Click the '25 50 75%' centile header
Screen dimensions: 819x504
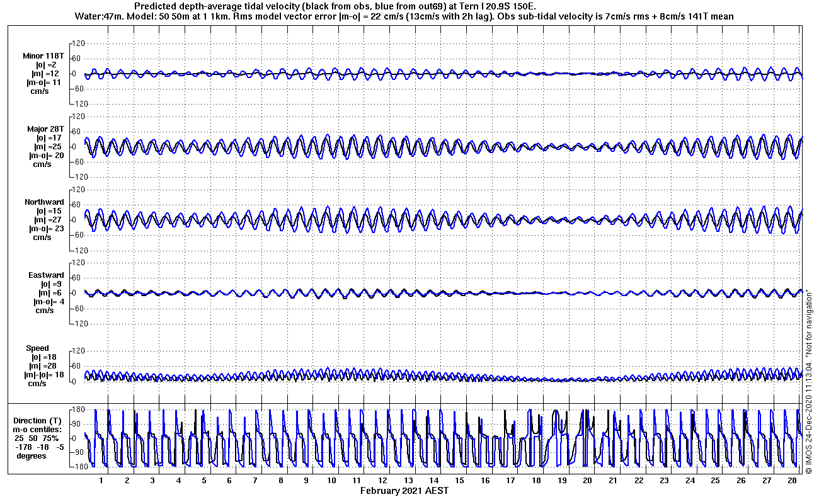(x=37, y=438)
